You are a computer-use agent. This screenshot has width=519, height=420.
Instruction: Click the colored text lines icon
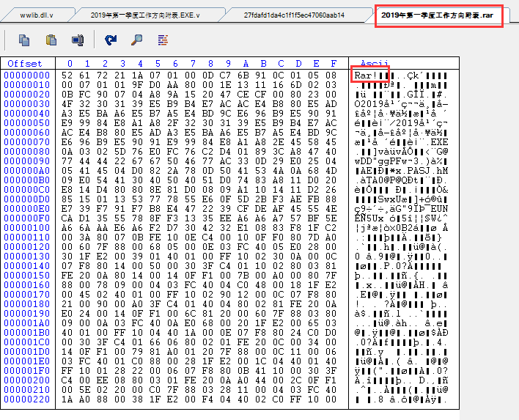pos(163,40)
